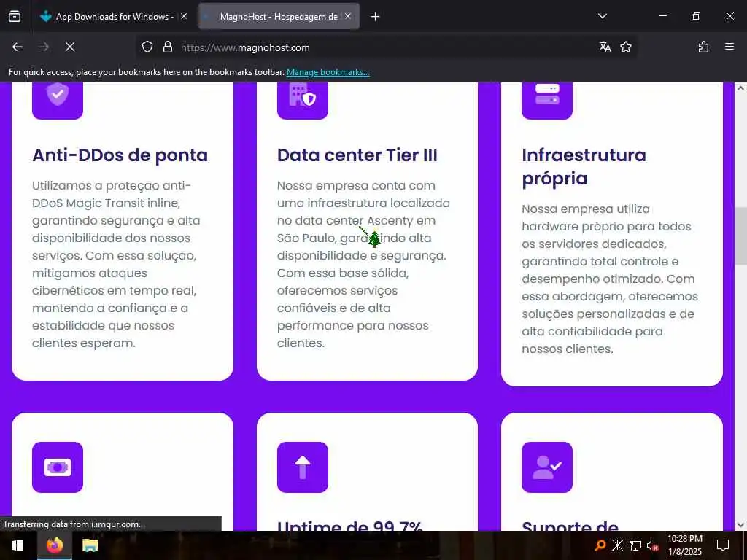Open the taskbar clock and date

[x=685, y=545]
